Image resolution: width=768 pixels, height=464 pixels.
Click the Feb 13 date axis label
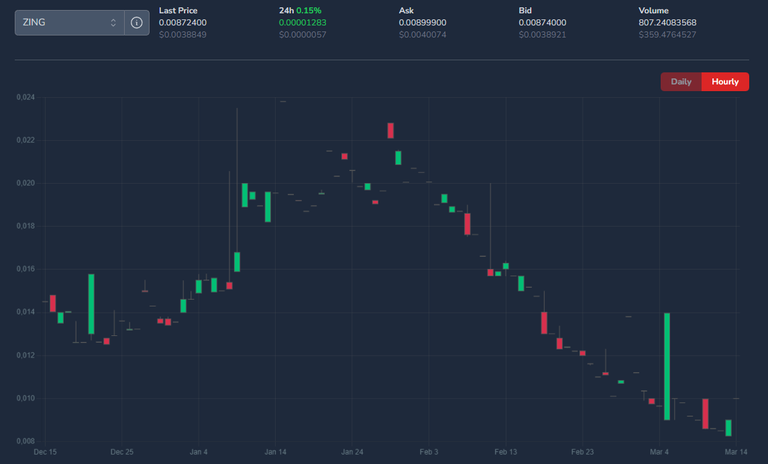(505, 452)
